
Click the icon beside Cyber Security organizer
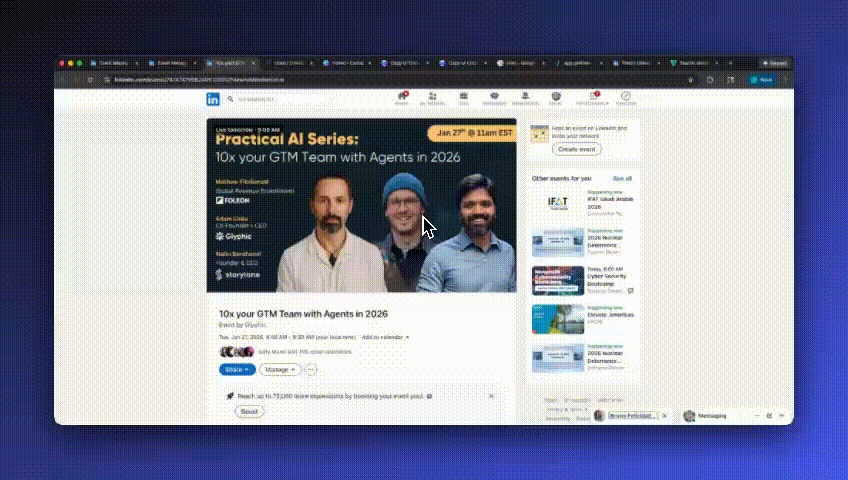[630, 291]
